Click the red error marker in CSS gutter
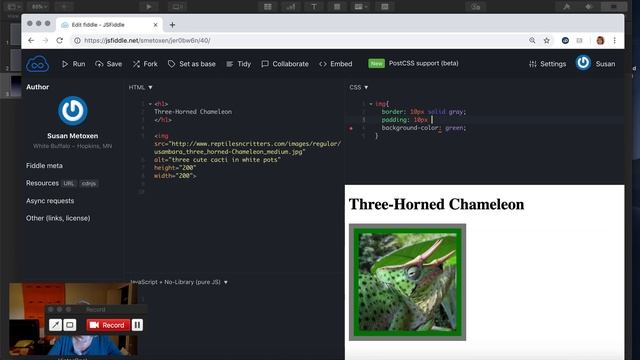Screen dimensions: 640x360 [x=351, y=128]
